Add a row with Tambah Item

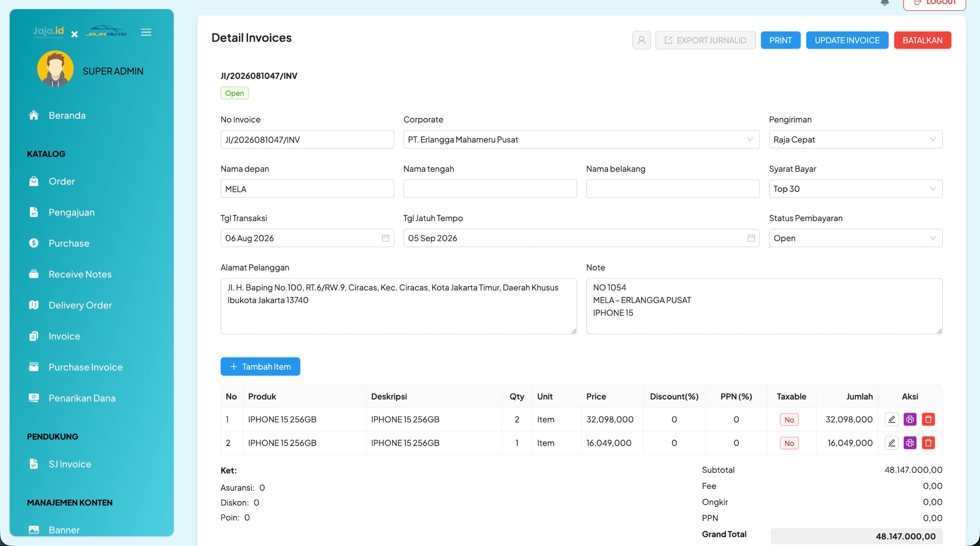pyautogui.click(x=260, y=367)
